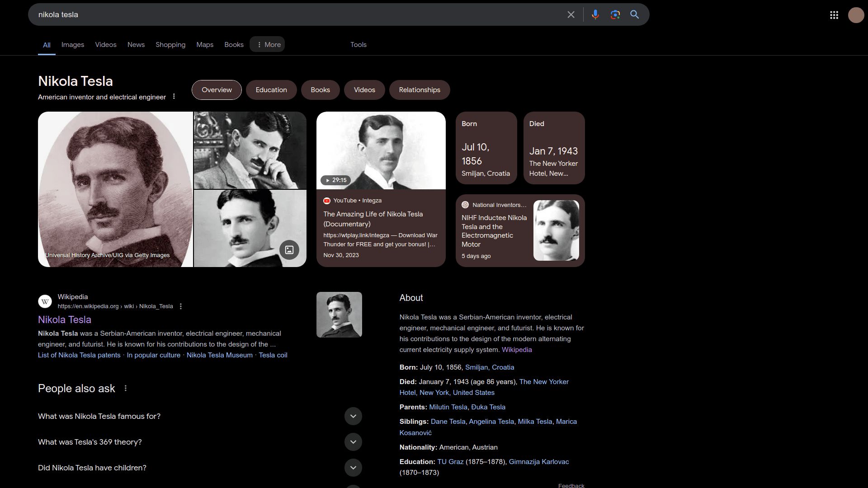The height and width of the screenshot is (488, 868).
Task: Click the clear search X icon
Action: tap(571, 14)
